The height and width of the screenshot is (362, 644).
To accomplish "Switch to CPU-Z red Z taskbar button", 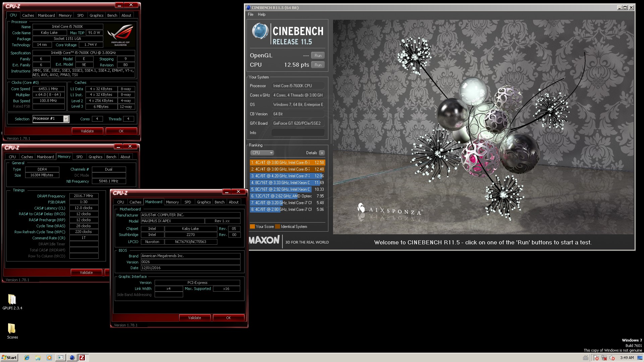I will click(82, 358).
